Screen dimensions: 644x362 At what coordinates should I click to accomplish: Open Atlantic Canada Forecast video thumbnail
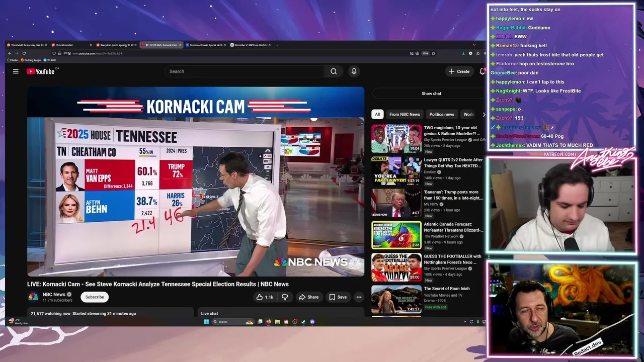tap(396, 235)
